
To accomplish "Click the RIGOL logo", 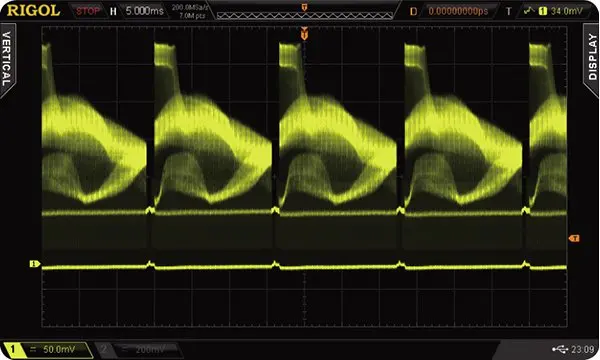I will click(x=33, y=10).
